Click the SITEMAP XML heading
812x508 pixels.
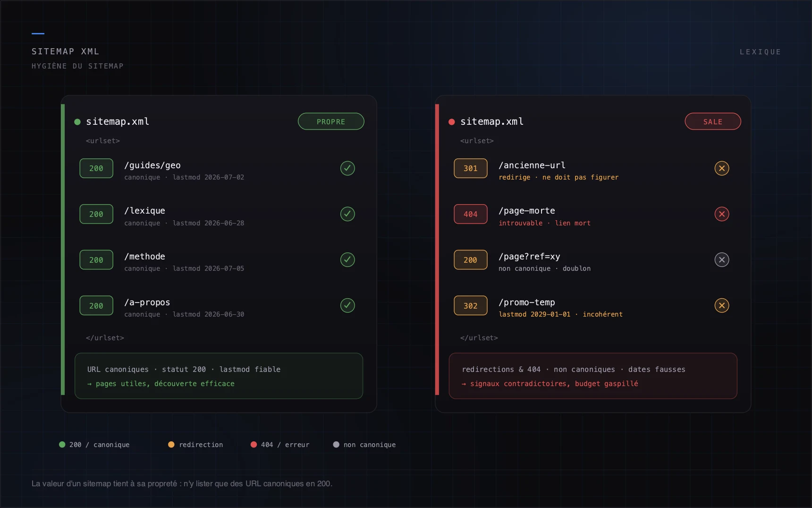(x=66, y=52)
